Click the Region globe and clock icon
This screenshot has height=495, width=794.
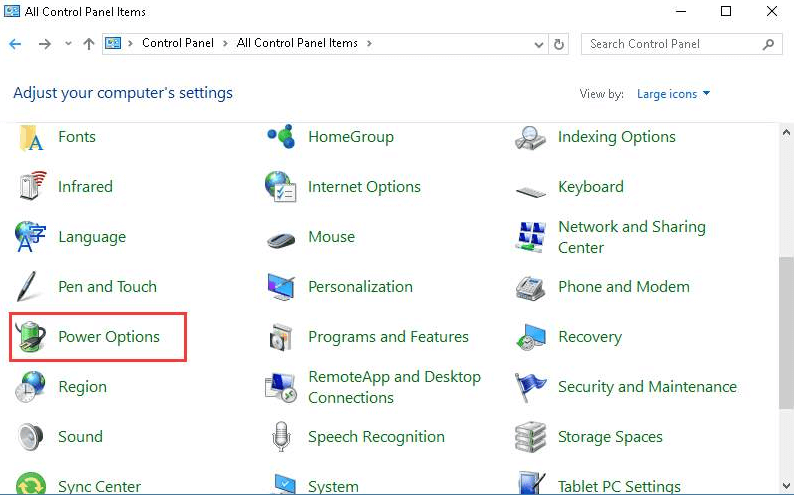pyautogui.click(x=30, y=387)
